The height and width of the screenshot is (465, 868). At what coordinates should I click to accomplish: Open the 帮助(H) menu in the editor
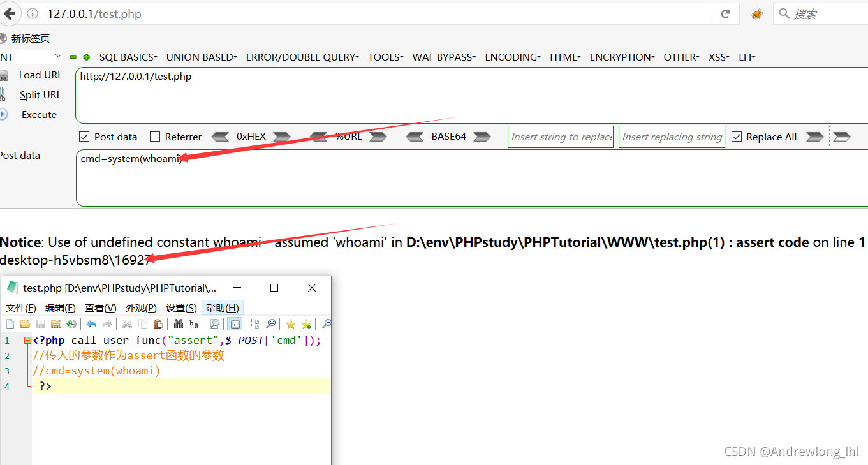click(x=222, y=307)
